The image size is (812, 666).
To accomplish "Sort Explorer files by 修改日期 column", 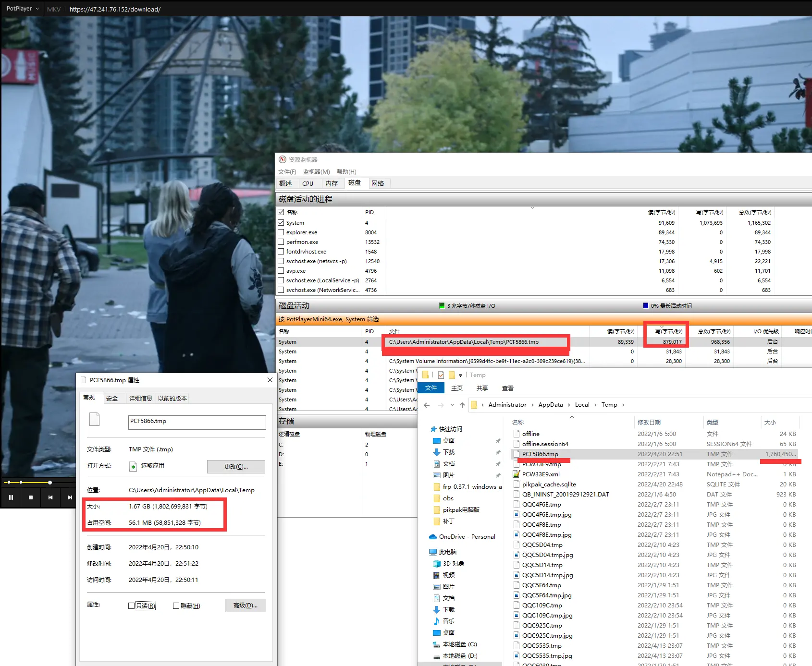I will (x=649, y=423).
